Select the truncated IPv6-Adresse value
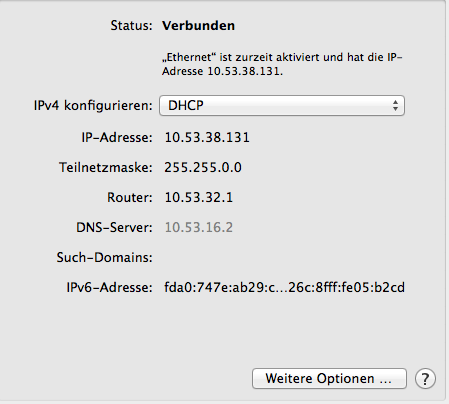The width and height of the screenshot is (449, 404). tap(284, 287)
